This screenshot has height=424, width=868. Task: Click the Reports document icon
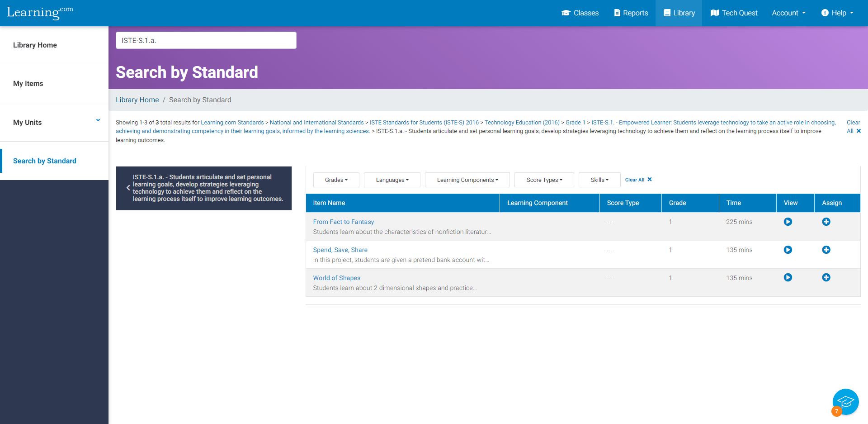[x=617, y=13]
